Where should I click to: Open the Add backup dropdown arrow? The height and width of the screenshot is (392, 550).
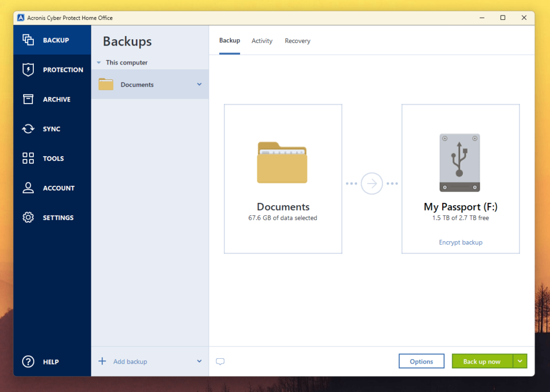tap(199, 361)
